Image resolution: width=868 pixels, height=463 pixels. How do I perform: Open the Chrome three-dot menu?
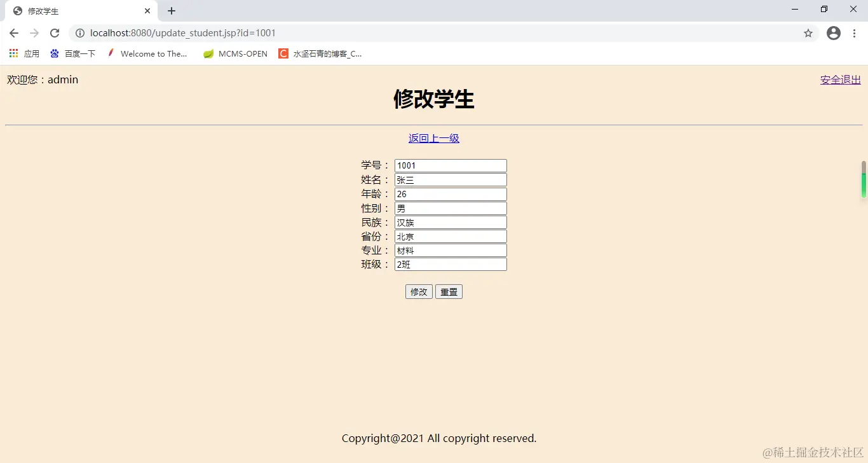pos(854,33)
